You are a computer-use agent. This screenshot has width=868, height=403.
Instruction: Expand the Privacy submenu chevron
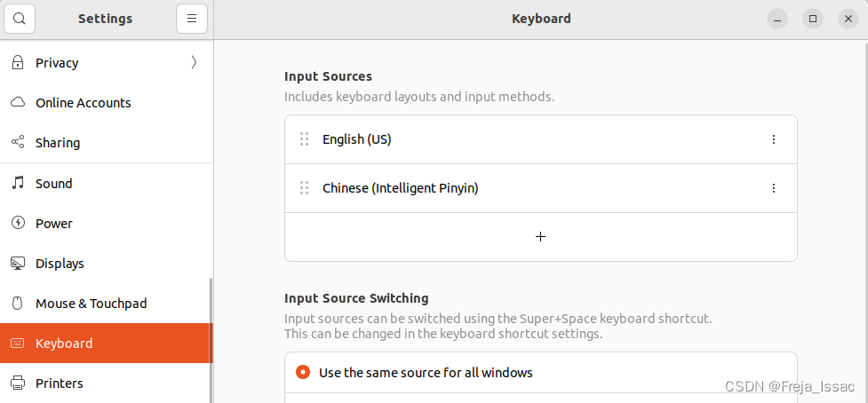(194, 63)
